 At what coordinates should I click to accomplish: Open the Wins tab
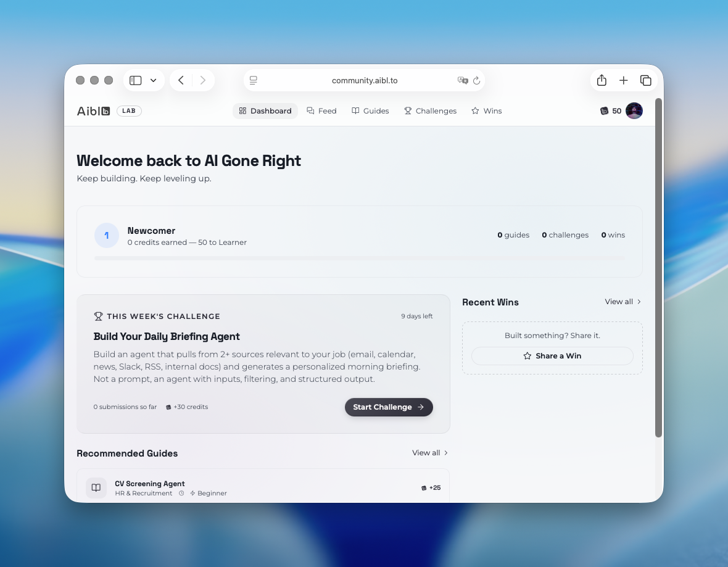coord(487,111)
